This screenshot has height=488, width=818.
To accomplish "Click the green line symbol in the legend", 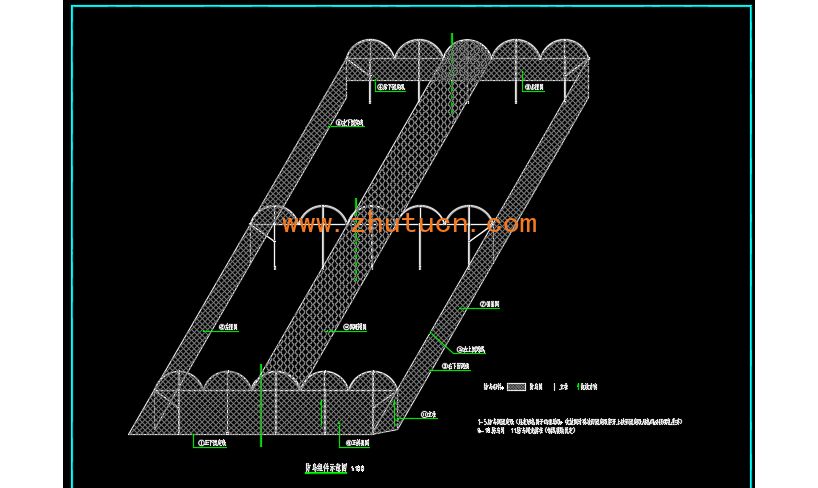I will (x=580, y=386).
